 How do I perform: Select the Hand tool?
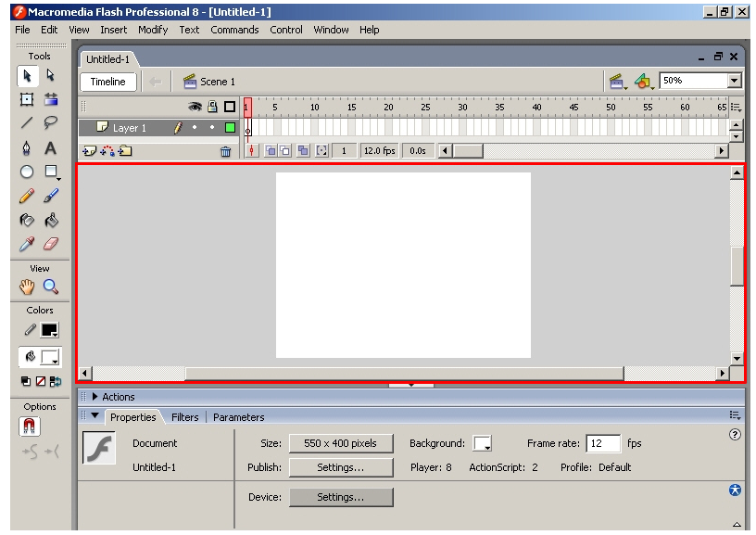click(27, 287)
